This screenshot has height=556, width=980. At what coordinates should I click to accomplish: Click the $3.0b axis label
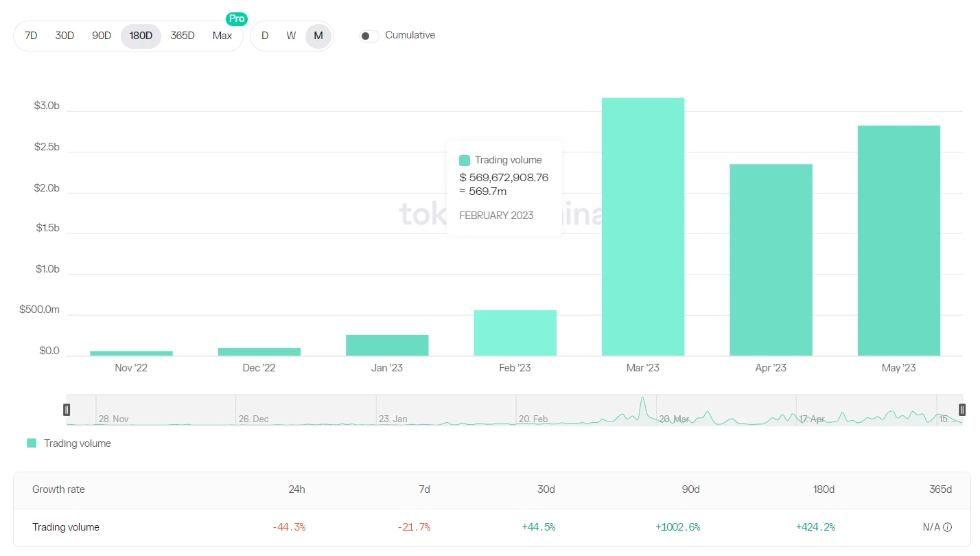(47, 106)
